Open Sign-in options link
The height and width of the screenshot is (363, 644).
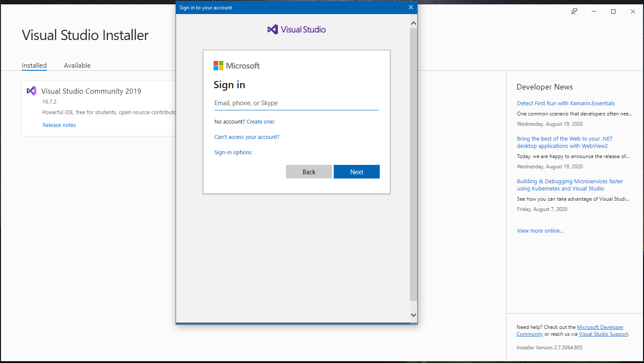(233, 152)
